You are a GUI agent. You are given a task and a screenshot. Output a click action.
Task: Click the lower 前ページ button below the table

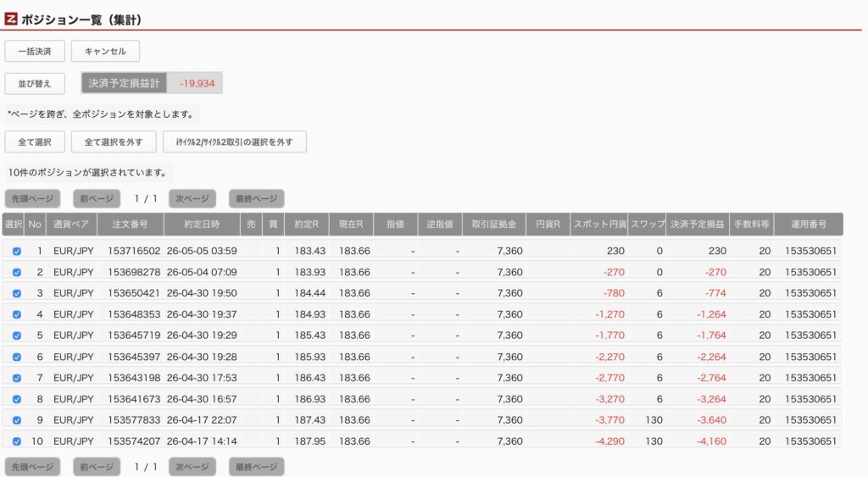click(x=97, y=467)
